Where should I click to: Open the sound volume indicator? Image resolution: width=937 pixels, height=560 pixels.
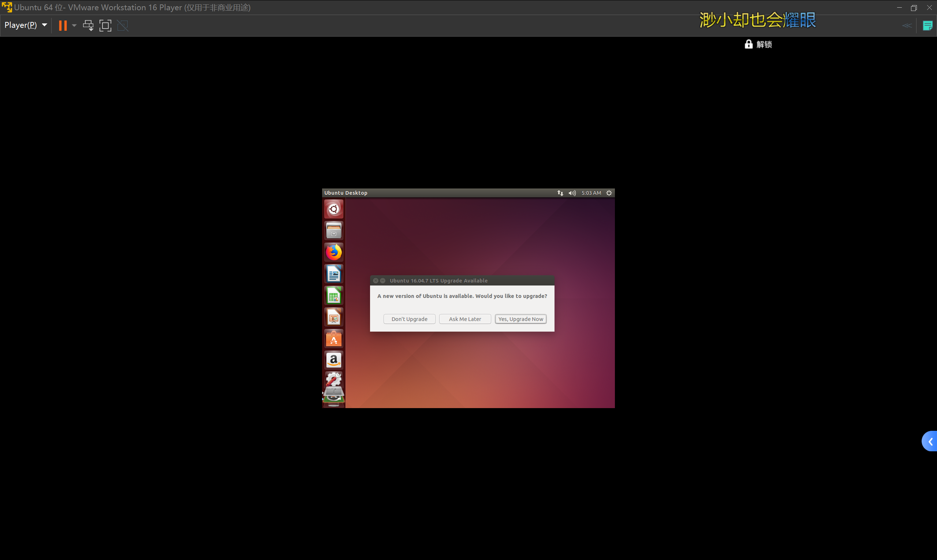click(x=572, y=193)
